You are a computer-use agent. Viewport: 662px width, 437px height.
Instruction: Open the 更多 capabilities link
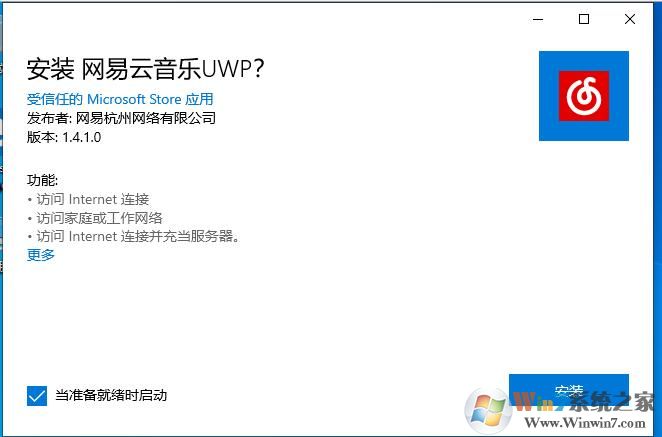tap(41, 255)
